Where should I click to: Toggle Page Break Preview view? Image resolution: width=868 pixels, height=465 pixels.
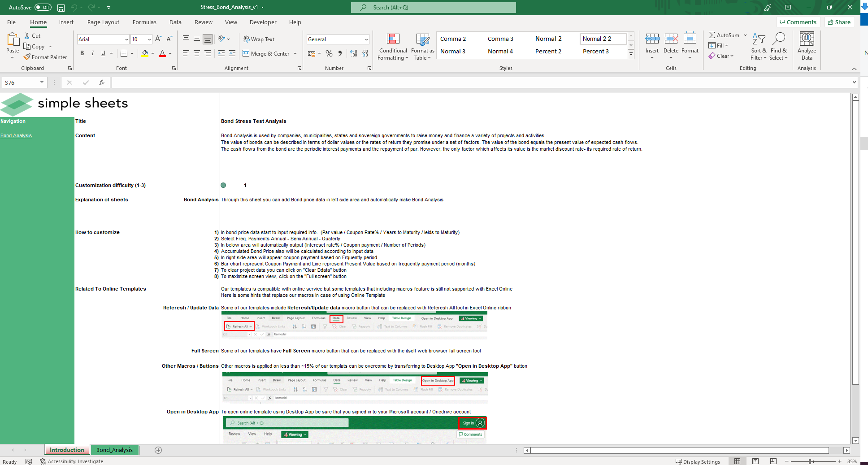point(773,461)
